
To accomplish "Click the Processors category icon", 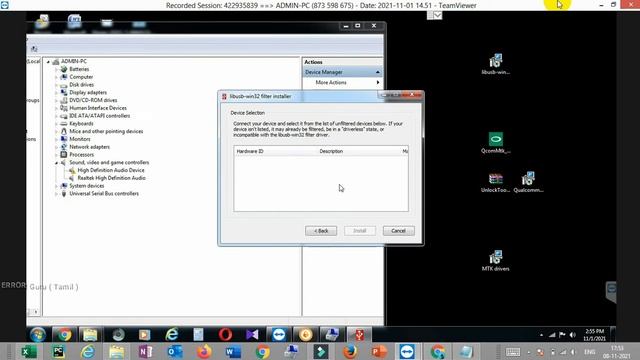I will (64, 155).
